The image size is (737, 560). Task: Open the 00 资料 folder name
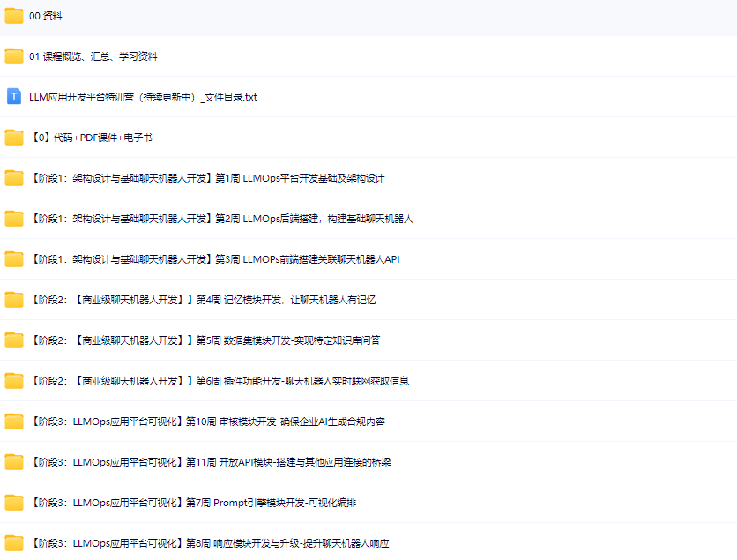pyautogui.click(x=46, y=16)
